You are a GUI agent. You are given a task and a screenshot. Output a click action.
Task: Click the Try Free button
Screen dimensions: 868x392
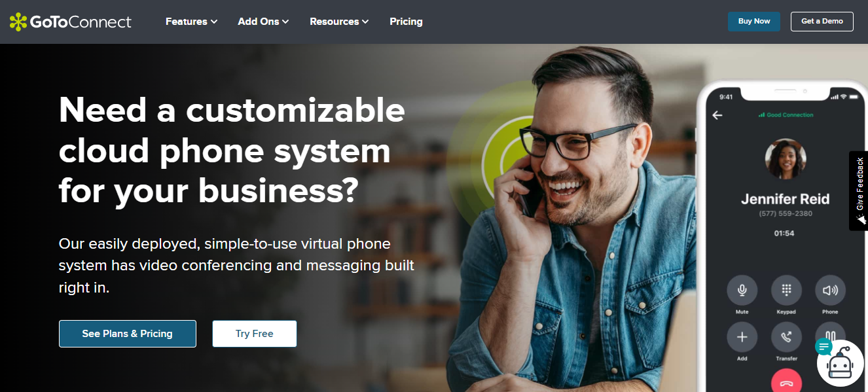point(255,334)
